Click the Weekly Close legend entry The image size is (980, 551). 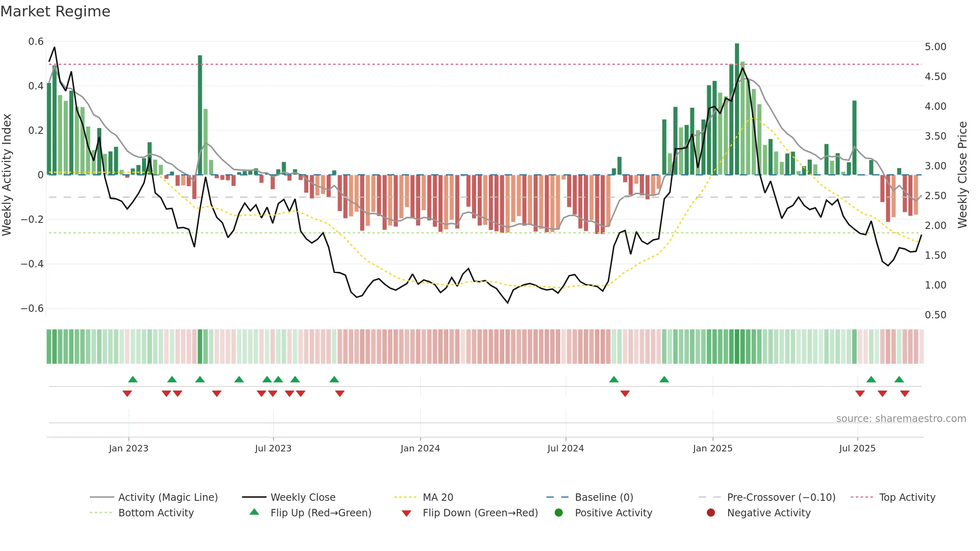pyautogui.click(x=289, y=497)
